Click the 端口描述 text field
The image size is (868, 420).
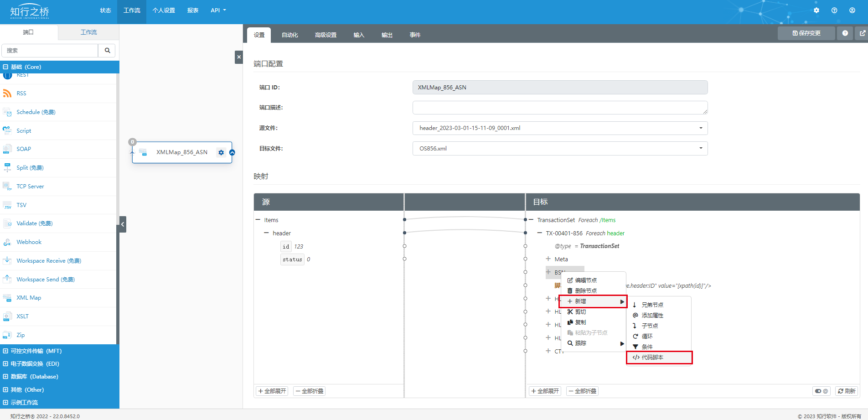560,108
